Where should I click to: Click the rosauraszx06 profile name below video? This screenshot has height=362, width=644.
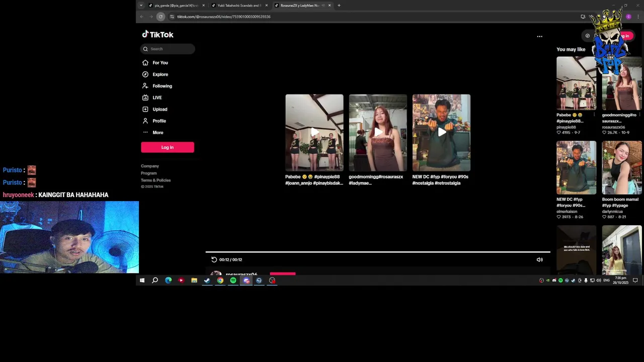point(242,275)
